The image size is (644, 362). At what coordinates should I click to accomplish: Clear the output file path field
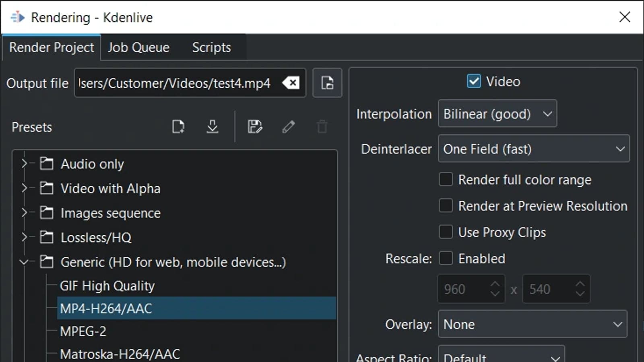click(x=291, y=83)
